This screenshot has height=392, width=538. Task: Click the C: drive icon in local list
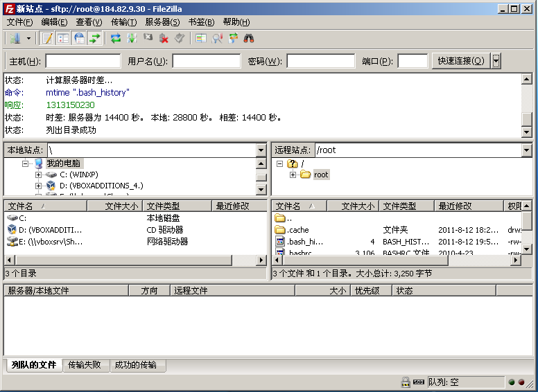12,218
